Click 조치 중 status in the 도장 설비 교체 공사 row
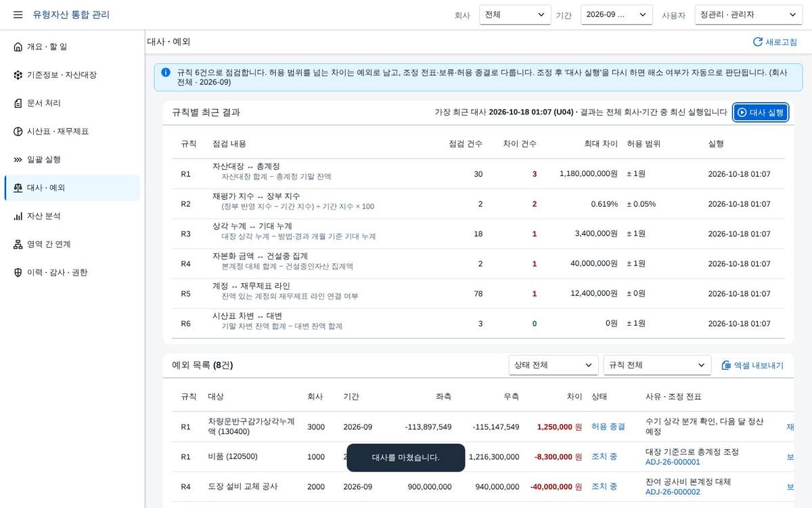The image size is (812, 508). (x=604, y=486)
